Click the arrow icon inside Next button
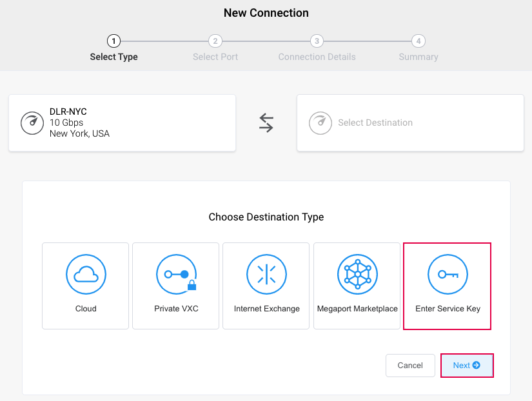The image size is (532, 401). tap(477, 365)
